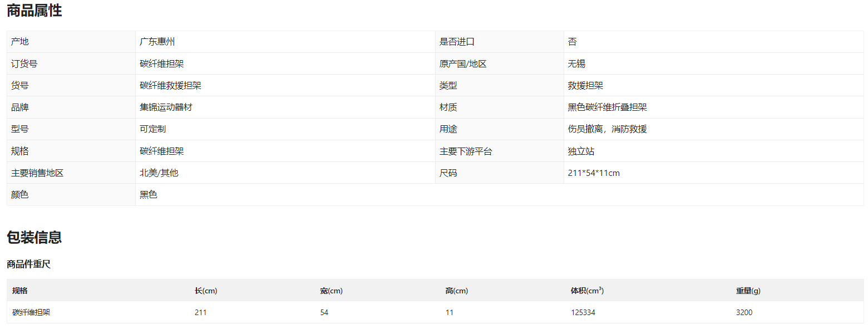Image resolution: width=868 pixels, height=329 pixels.
Task: Click the 包装信息 section heading
Action: (x=34, y=237)
